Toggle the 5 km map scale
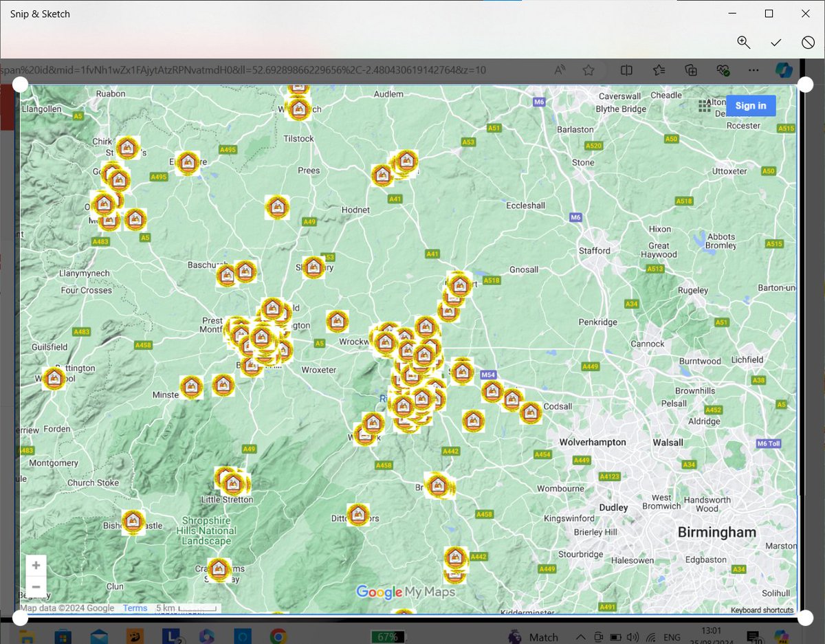Image resolution: width=825 pixels, height=644 pixels. [187, 608]
